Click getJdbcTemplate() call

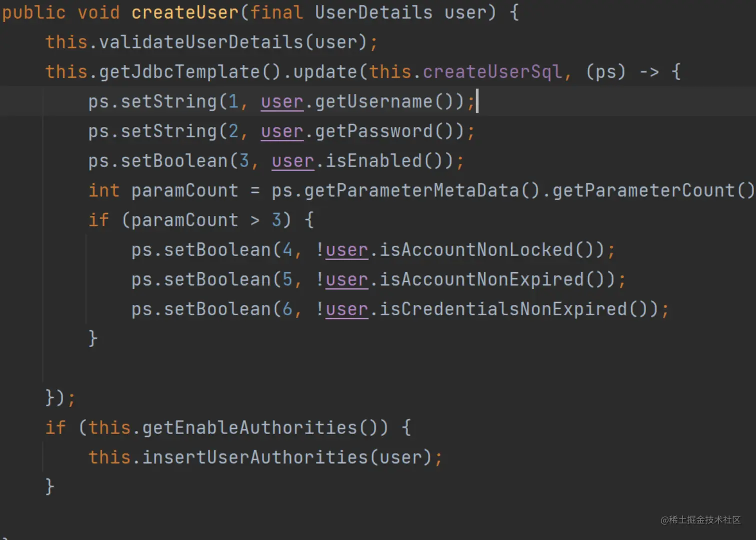pos(190,71)
